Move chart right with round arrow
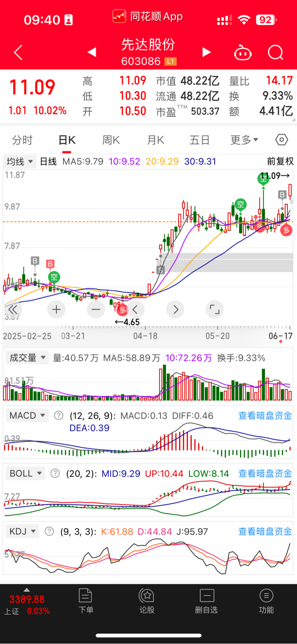The width and height of the screenshot is (297, 644). click(x=175, y=309)
